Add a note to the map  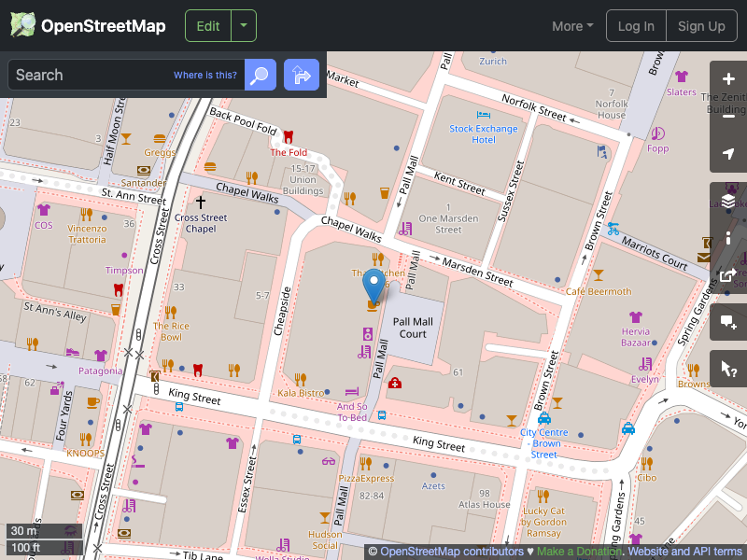tap(729, 322)
